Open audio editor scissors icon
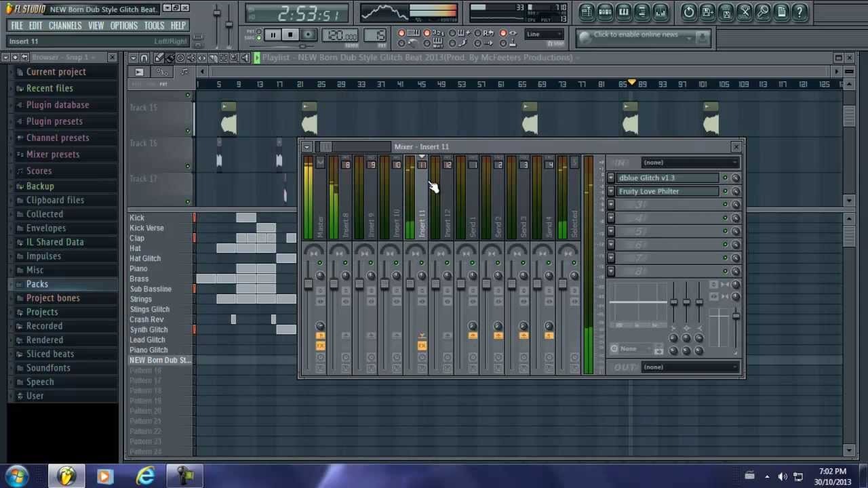This screenshot has width=868, height=488. (x=745, y=12)
